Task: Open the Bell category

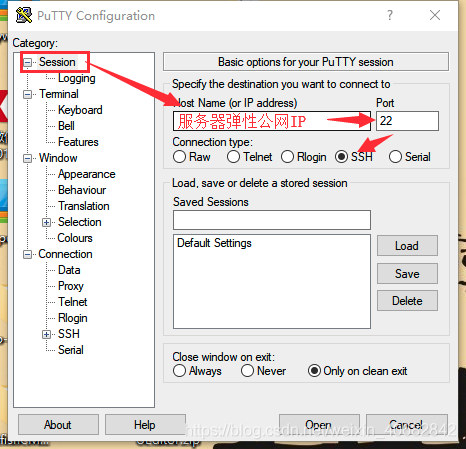Action: pyautogui.click(x=66, y=126)
